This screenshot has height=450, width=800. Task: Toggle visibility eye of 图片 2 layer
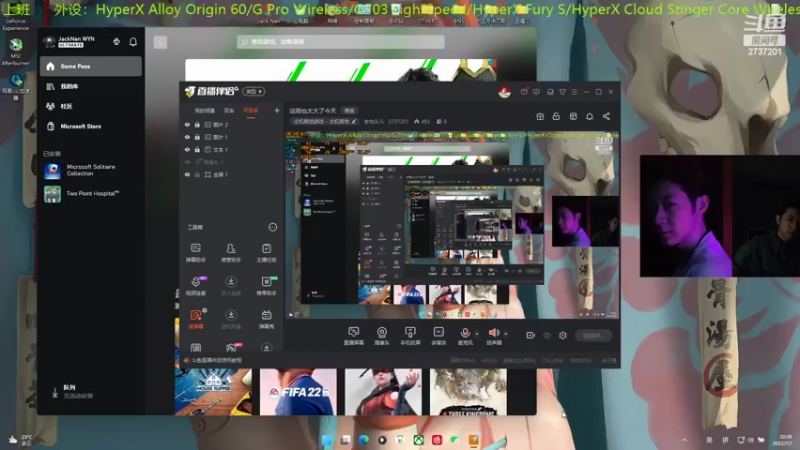click(x=187, y=124)
